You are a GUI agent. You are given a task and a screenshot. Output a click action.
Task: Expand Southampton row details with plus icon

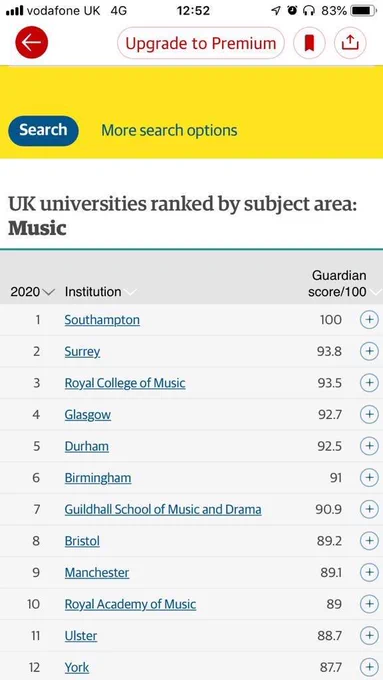[x=369, y=320]
